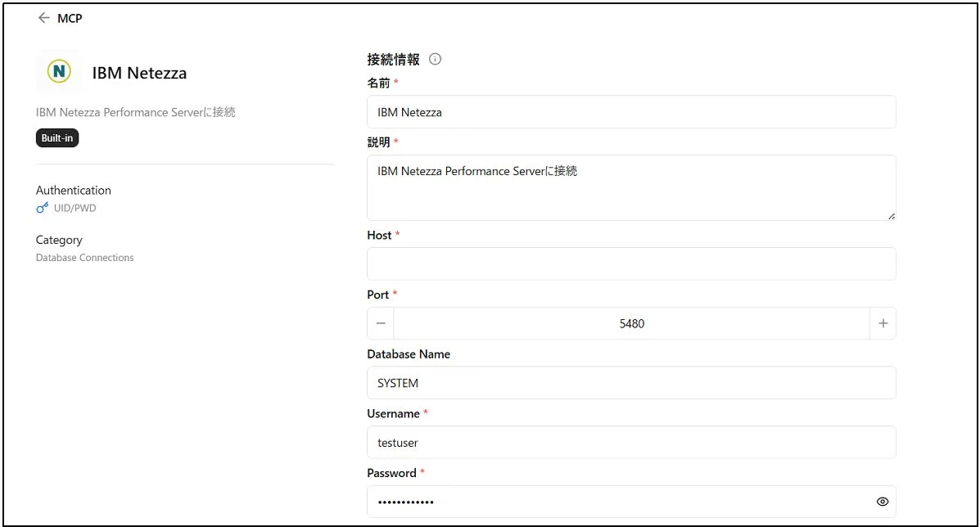Click the Username field label
Image resolution: width=980 pixels, height=527 pixels.
pyautogui.click(x=393, y=413)
